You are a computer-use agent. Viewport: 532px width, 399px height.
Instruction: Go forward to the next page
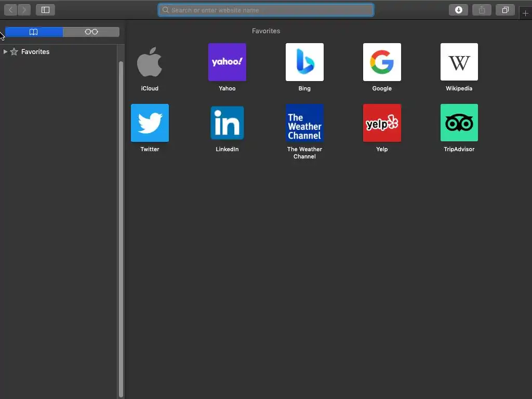click(24, 10)
